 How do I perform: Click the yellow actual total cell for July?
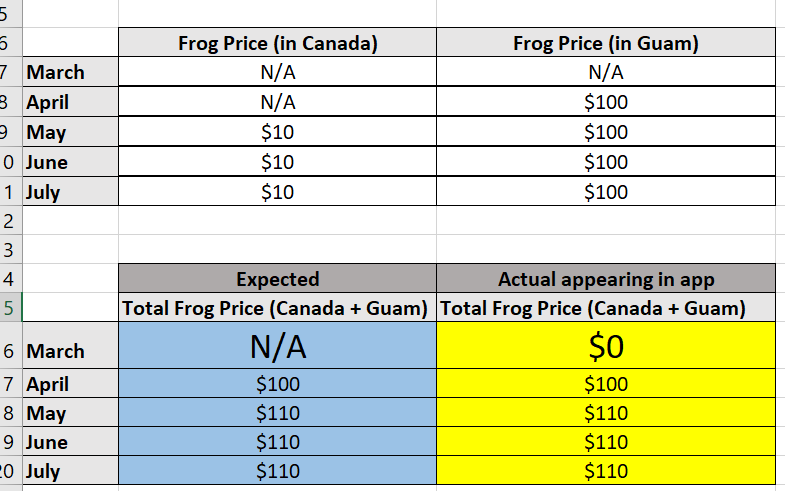pyautogui.click(x=606, y=470)
